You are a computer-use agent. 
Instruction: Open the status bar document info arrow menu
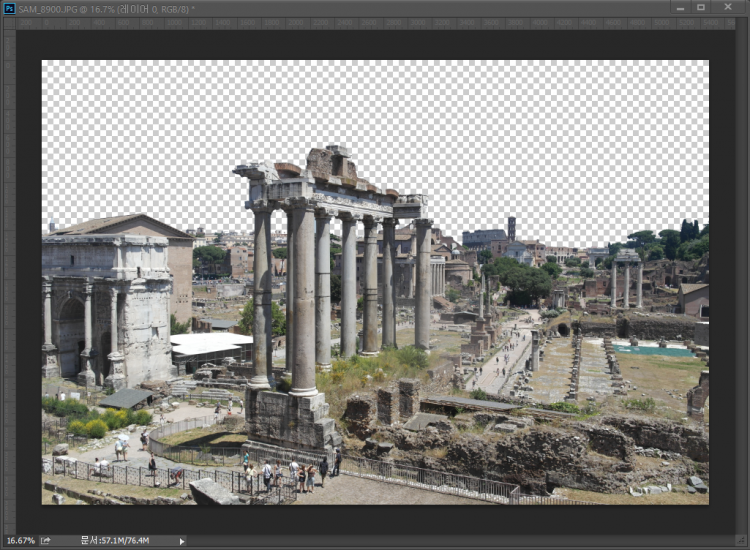point(182,541)
